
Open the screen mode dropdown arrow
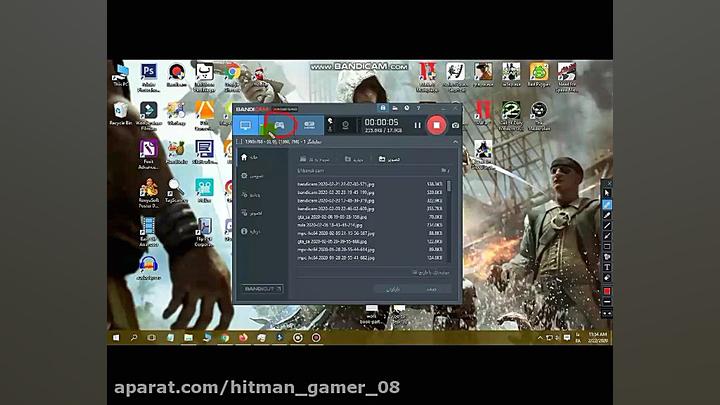[x=261, y=125]
